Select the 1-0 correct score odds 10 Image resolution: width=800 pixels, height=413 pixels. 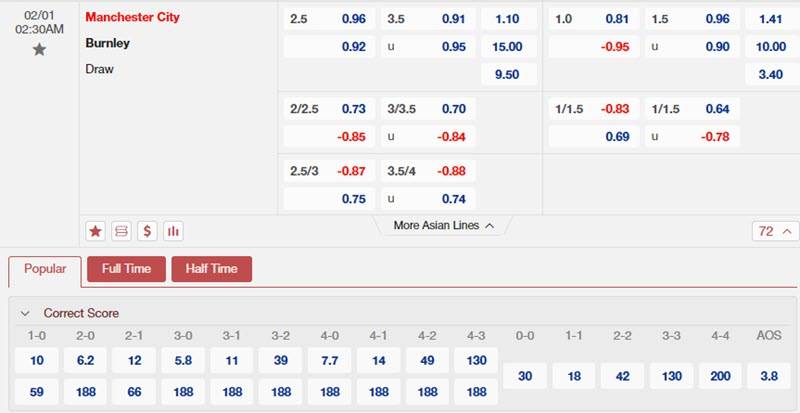(x=38, y=360)
